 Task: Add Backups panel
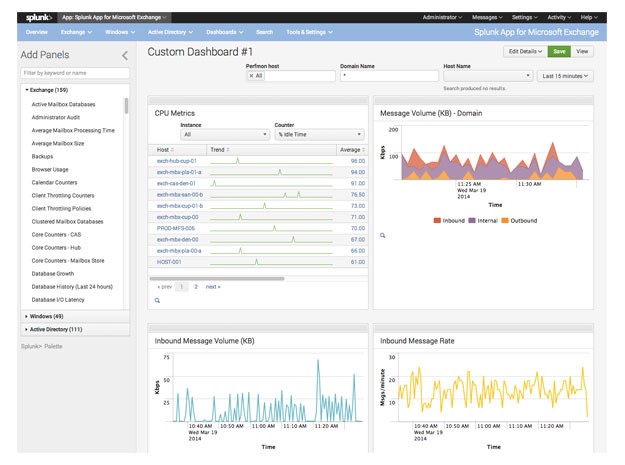coord(42,156)
